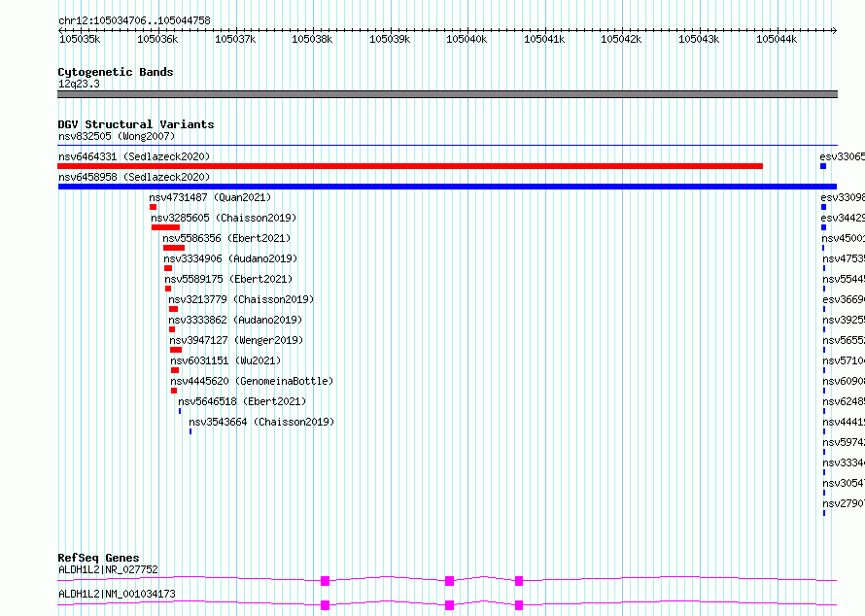The width and height of the screenshot is (865, 616).
Task: Open the truncated esv34429 variant label
Action: [x=843, y=218]
